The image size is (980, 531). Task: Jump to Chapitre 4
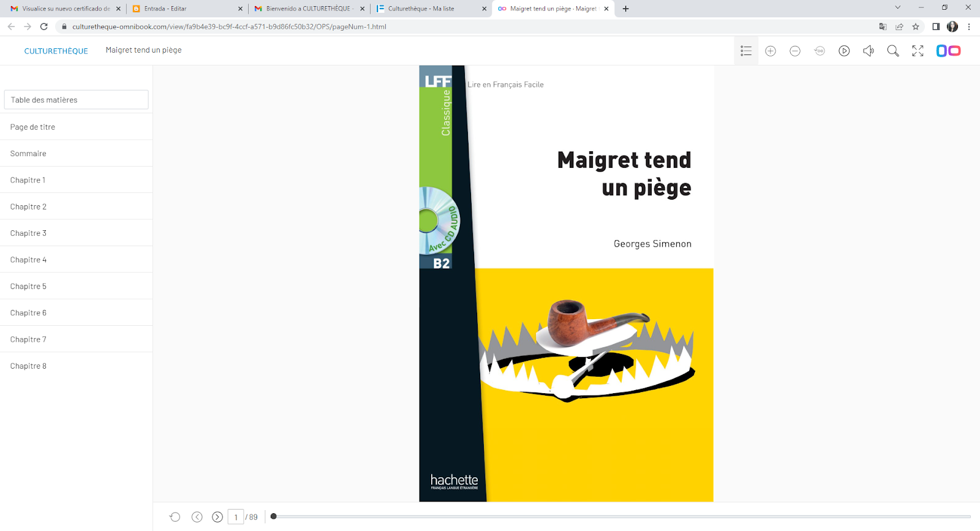click(76, 260)
